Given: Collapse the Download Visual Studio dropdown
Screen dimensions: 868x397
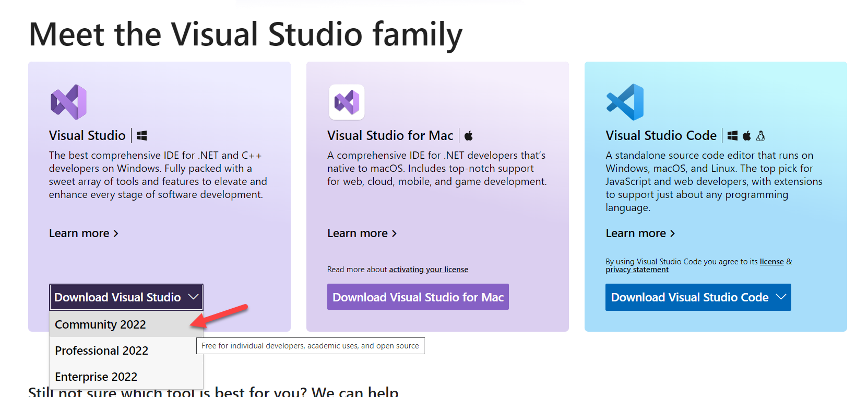Looking at the screenshot, I should point(126,297).
